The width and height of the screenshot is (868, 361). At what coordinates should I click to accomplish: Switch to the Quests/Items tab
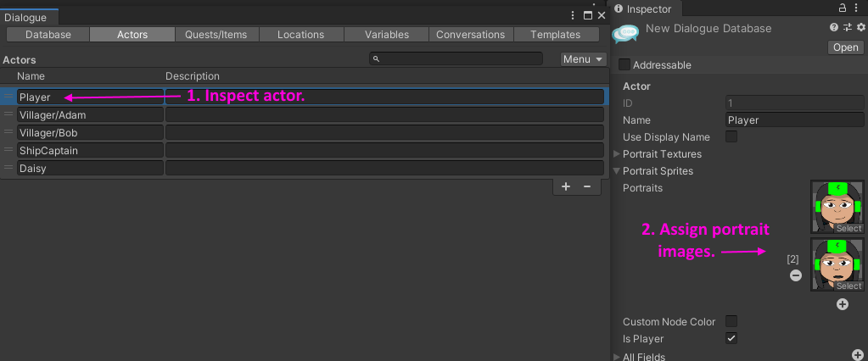tap(216, 34)
